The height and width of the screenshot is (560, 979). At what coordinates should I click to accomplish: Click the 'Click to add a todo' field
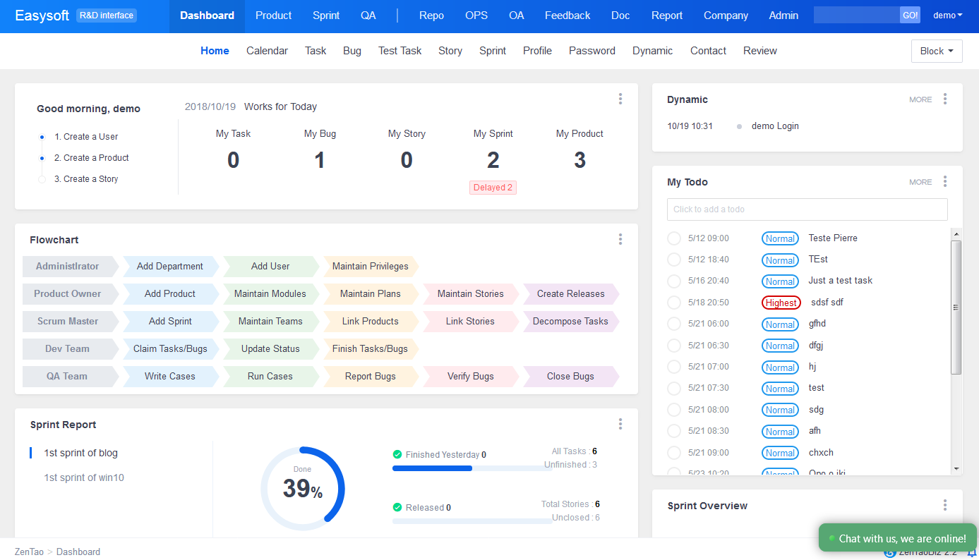click(807, 209)
